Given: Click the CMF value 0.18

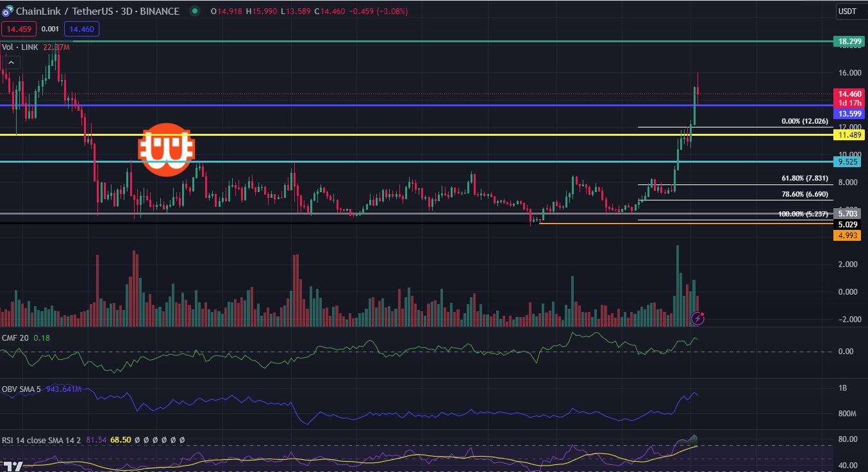Looking at the screenshot, I should pos(41,338).
